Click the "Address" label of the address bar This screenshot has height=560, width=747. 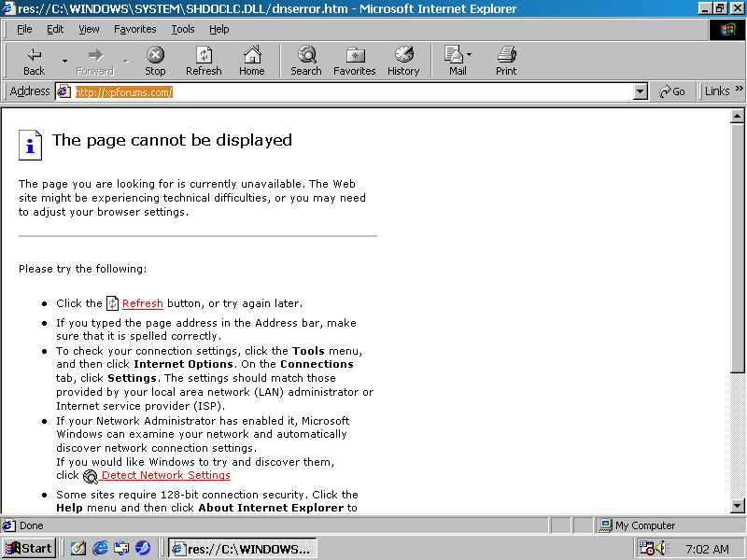click(x=30, y=91)
